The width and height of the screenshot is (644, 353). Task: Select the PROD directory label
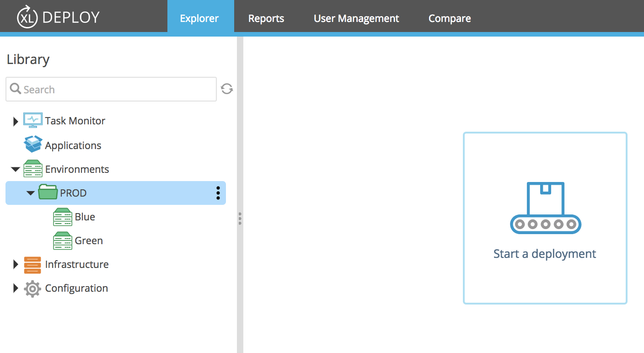[73, 193]
